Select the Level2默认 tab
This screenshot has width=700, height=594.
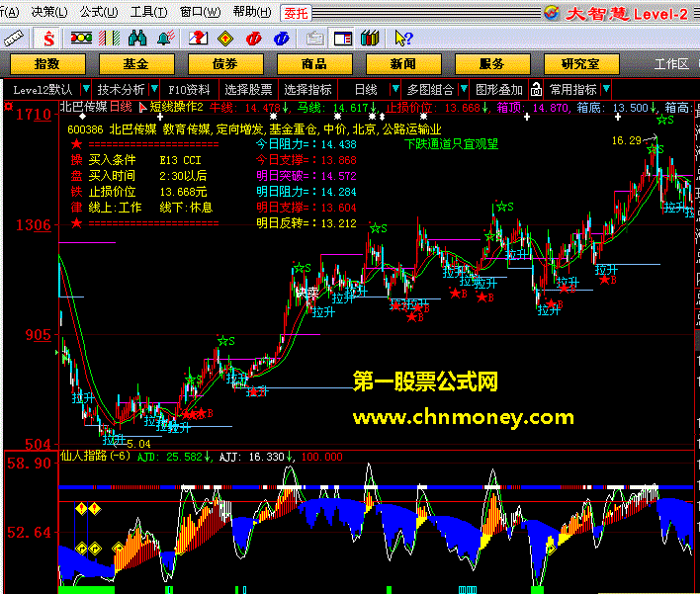pyautogui.click(x=43, y=90)
